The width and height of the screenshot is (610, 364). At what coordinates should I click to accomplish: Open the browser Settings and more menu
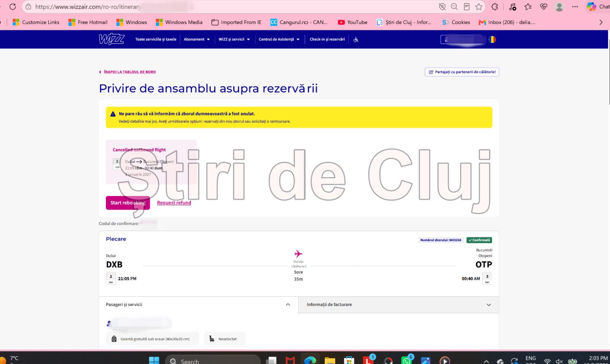coord(575,7)
